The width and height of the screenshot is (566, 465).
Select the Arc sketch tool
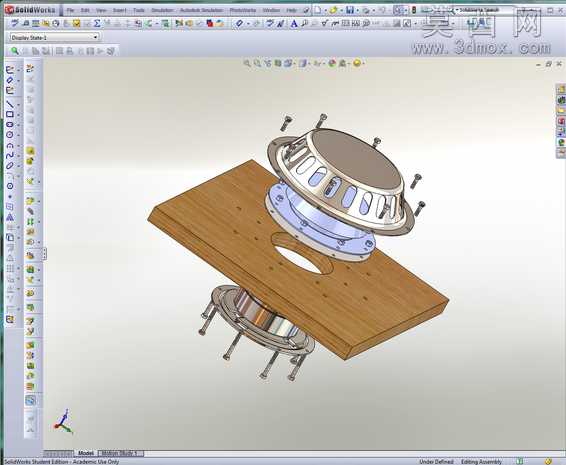pyautogui.click(x=10, y=145)
